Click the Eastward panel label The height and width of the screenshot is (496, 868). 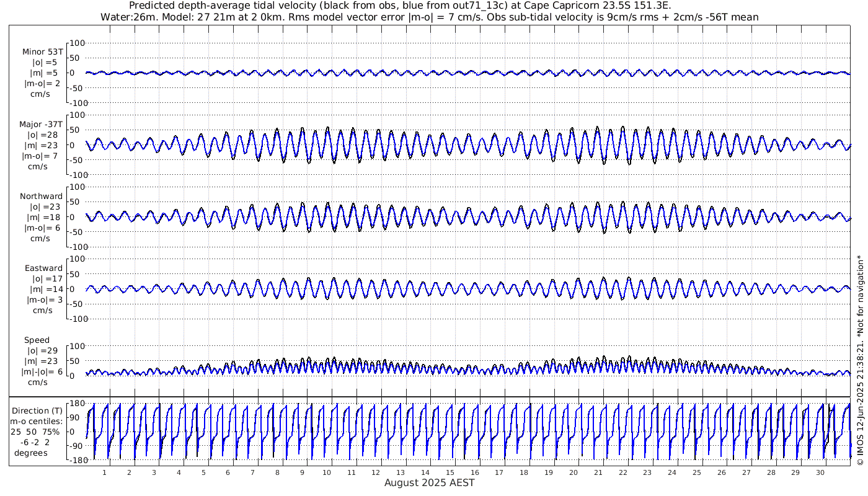point(43,268)
